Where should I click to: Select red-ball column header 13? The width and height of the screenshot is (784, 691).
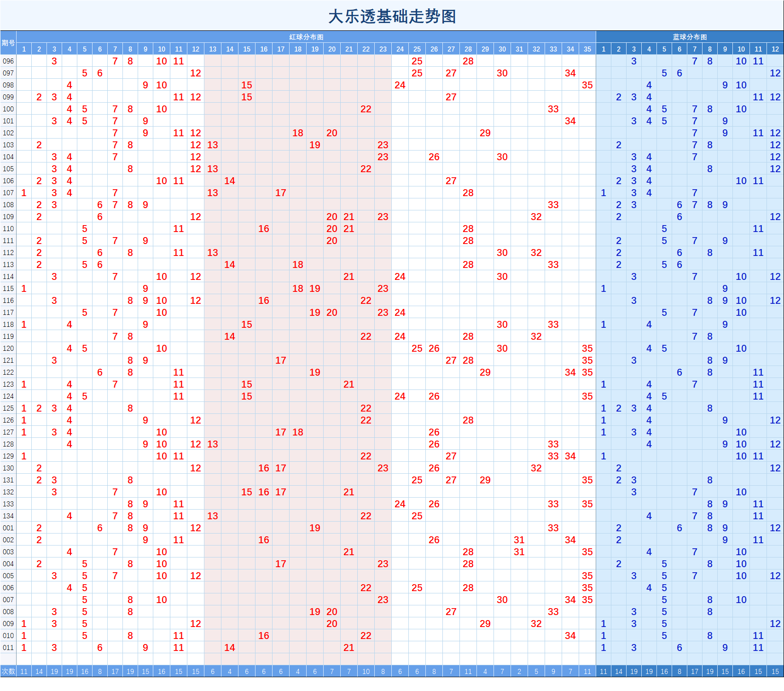213,49
